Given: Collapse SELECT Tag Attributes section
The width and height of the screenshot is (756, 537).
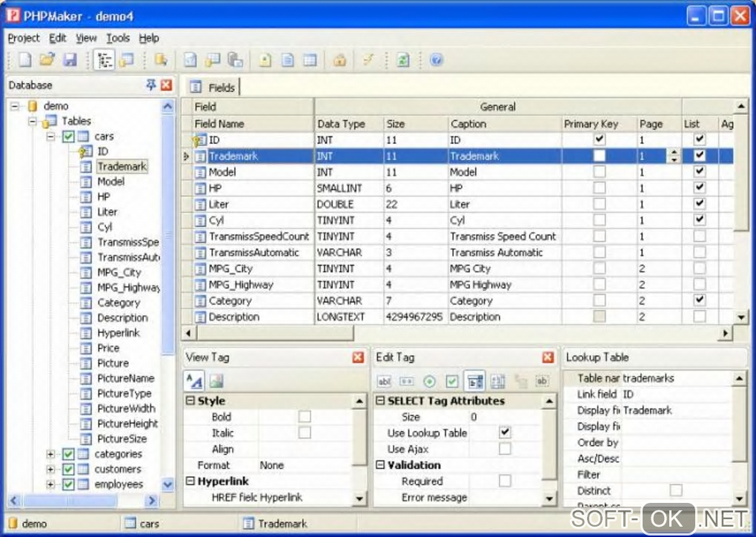Looking at the screenshot, I should click(x=380, y=401).
